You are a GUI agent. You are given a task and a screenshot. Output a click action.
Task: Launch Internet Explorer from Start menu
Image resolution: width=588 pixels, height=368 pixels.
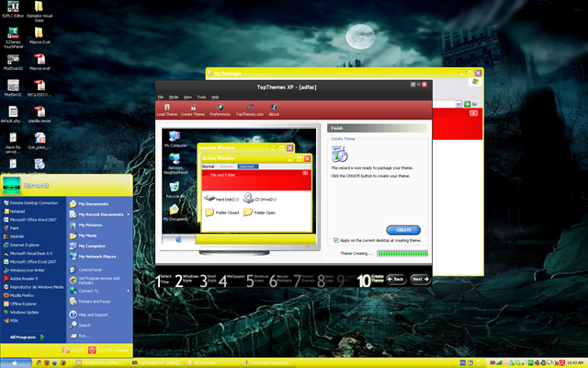tap(21, 245)
